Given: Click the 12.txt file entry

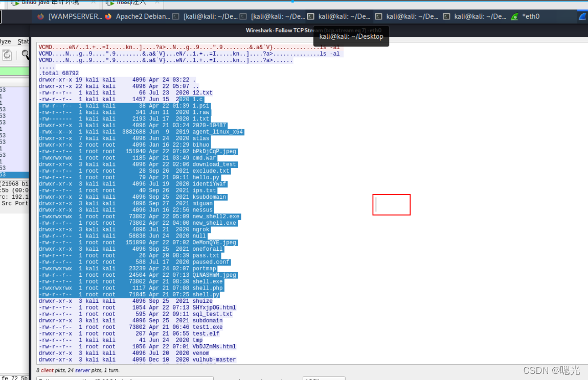Looking at the screenshot, I should point(202,92).
